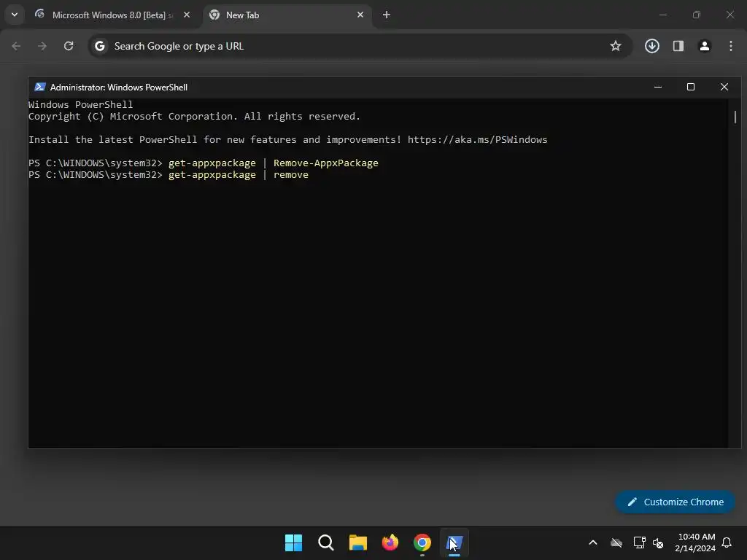Go forward in Chrome
Image resolution: width=747 pixels, height=560 pixels.
pyautogui.click(x=42, y=46)
